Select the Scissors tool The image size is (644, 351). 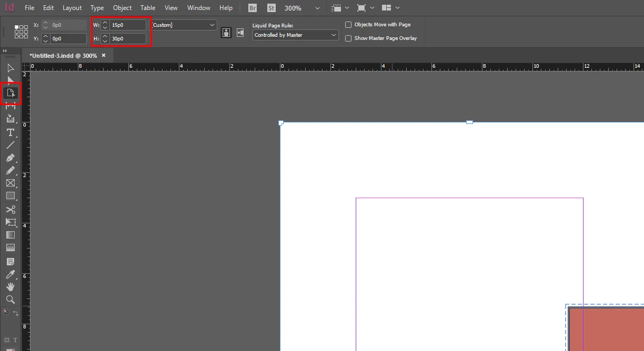point(11,210)
